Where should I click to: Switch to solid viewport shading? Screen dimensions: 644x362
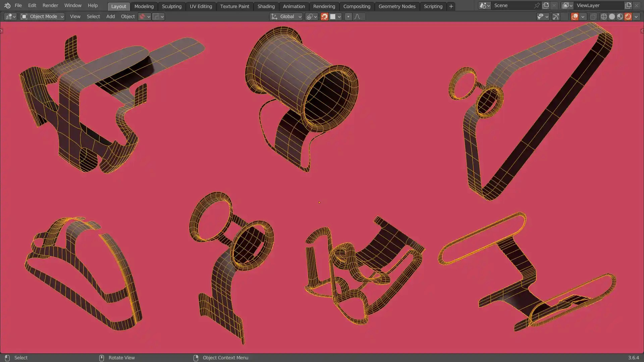click(612, 17)
